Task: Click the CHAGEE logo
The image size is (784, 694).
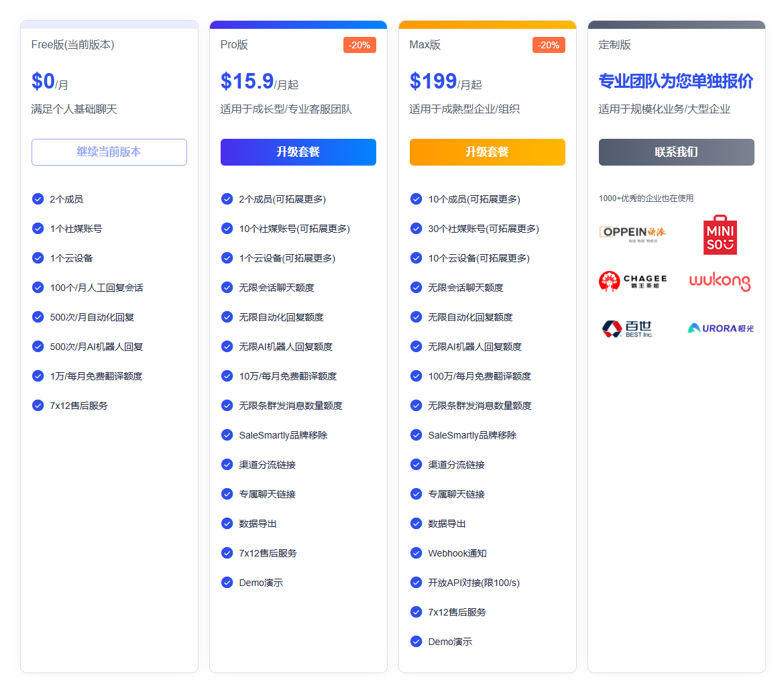Action: [x=632, y=281]
